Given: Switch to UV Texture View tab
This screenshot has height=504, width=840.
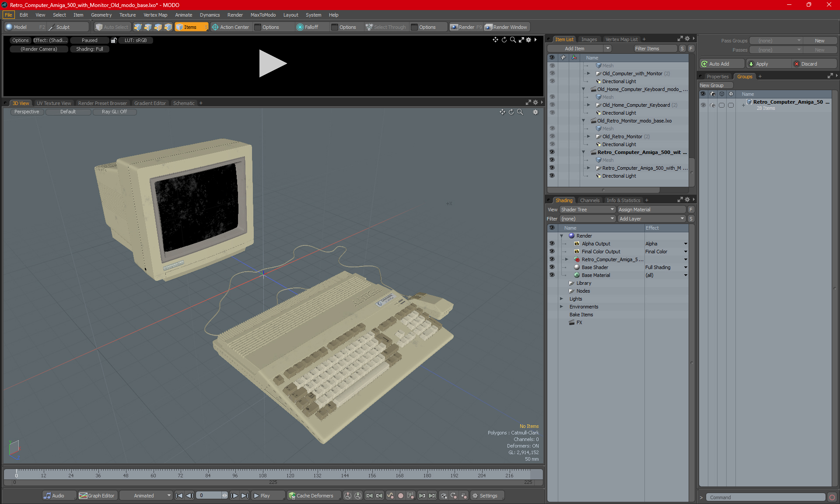Looking at the screenshot, I should tap(54, 103).
